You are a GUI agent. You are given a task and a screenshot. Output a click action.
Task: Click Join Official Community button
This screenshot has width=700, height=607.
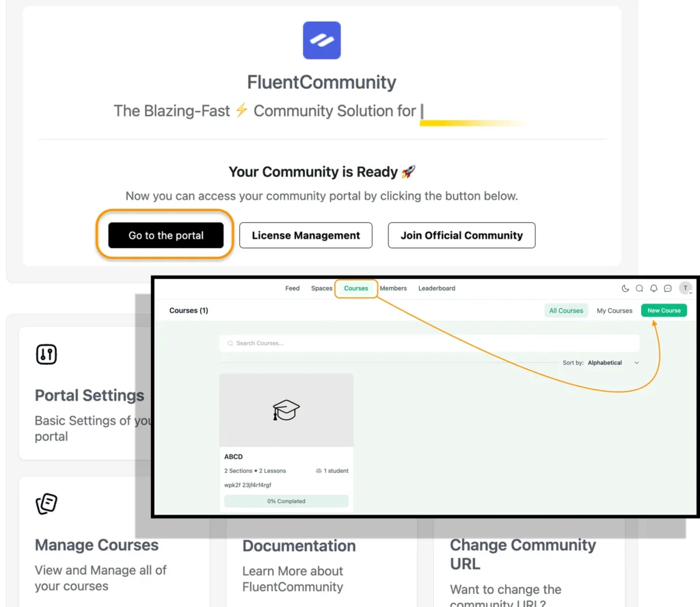(461, 235)
